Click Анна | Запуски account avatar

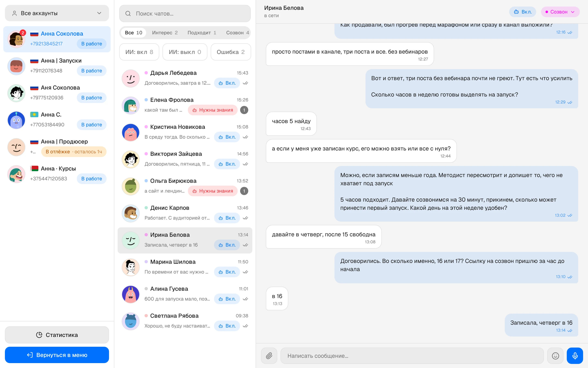pos(16,66)
